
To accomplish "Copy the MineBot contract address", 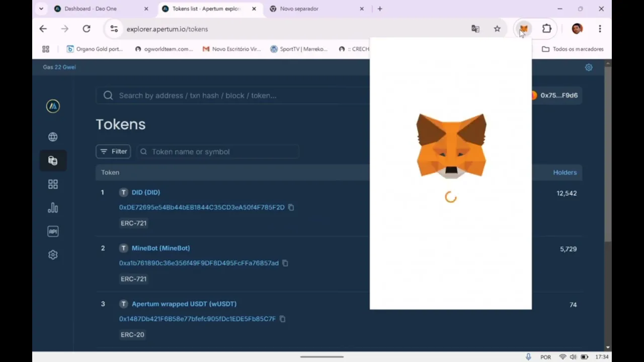I will coord(285,263).
